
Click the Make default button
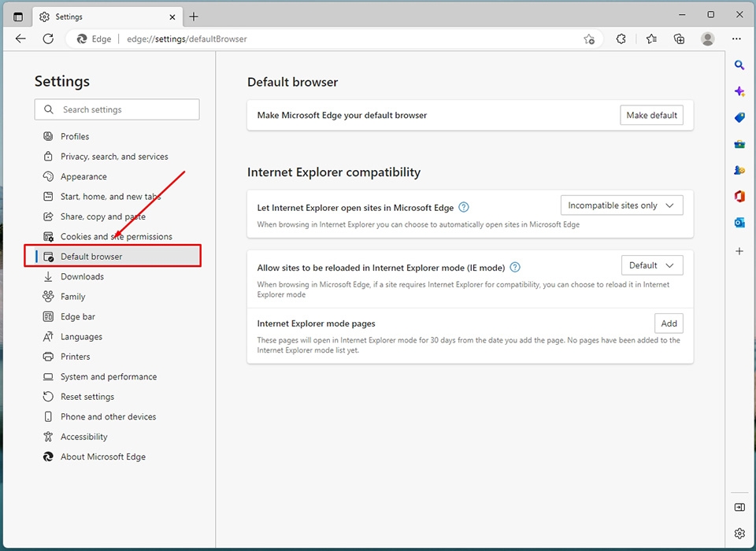[651, 115]
